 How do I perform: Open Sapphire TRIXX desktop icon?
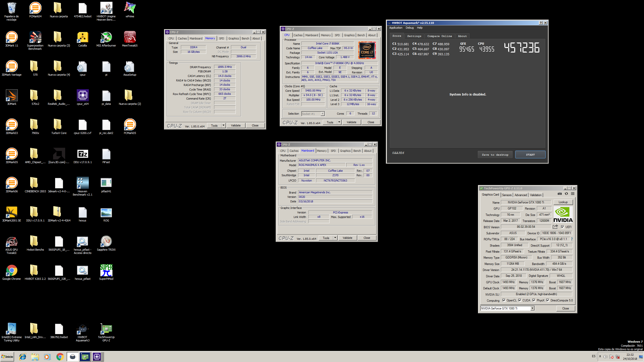(106, 244)
